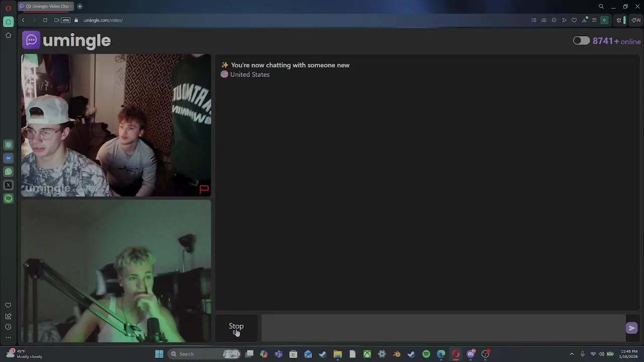The image size is (644, 362).
Task: Click your own webcam preview
Action: (x=116, y=271)
